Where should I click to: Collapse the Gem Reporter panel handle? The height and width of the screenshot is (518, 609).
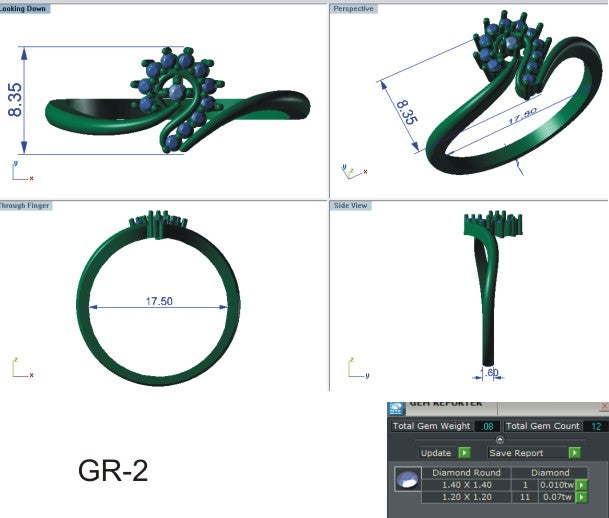pyautogui.click(x=499, y=439)
